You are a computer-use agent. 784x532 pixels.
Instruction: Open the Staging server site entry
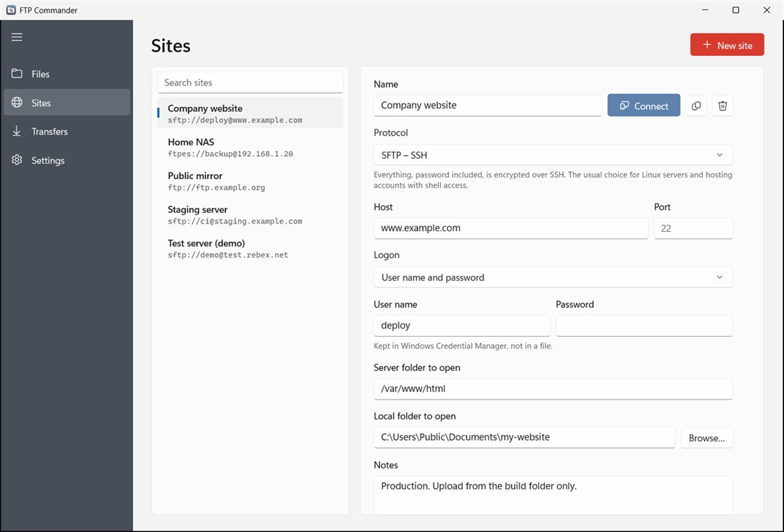[251, 214]
